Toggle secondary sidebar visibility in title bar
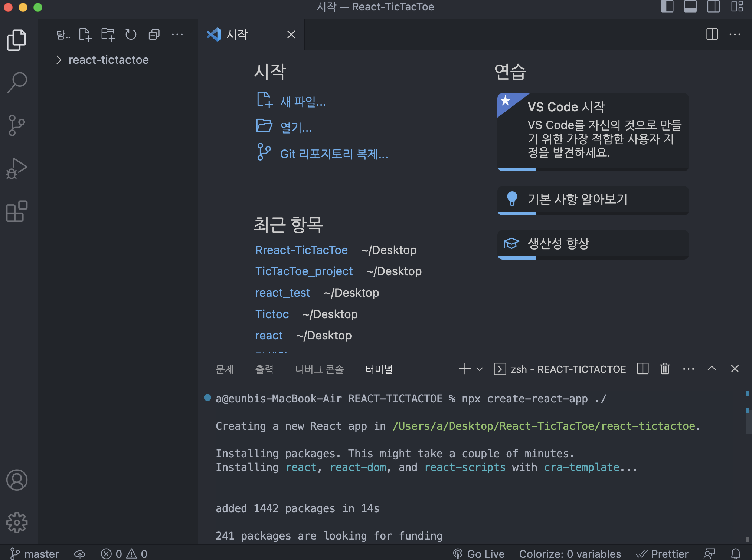Viewport: 752px width, 560px height. [x=713, y=7]
